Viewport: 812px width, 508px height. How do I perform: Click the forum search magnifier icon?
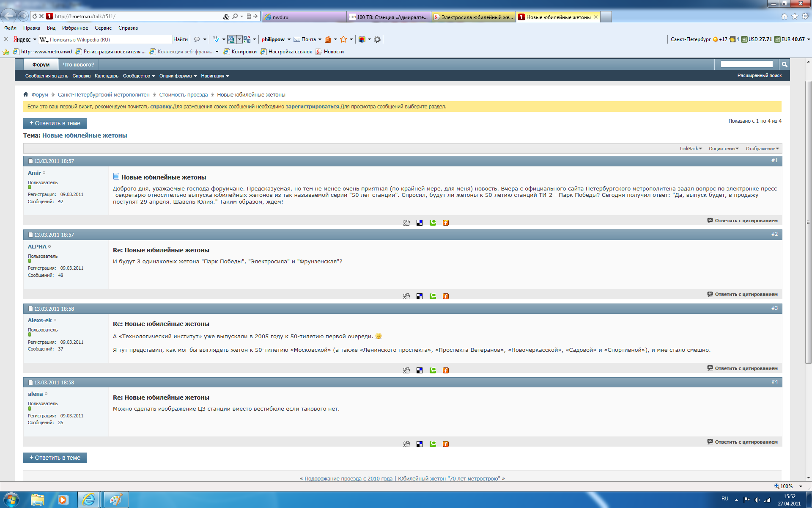point(785,64)
